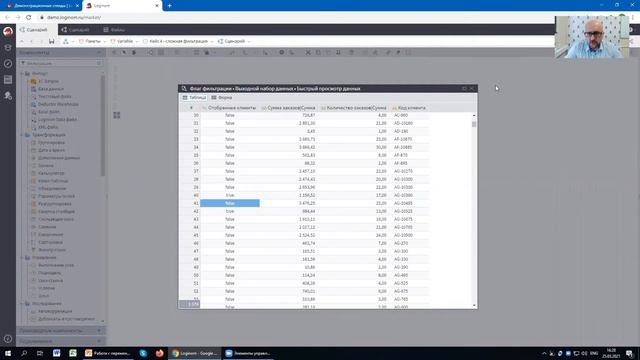This screenshot has width=640, height=360.
Task: Sort by Сумма заказов column header
Action: [289, 108]
